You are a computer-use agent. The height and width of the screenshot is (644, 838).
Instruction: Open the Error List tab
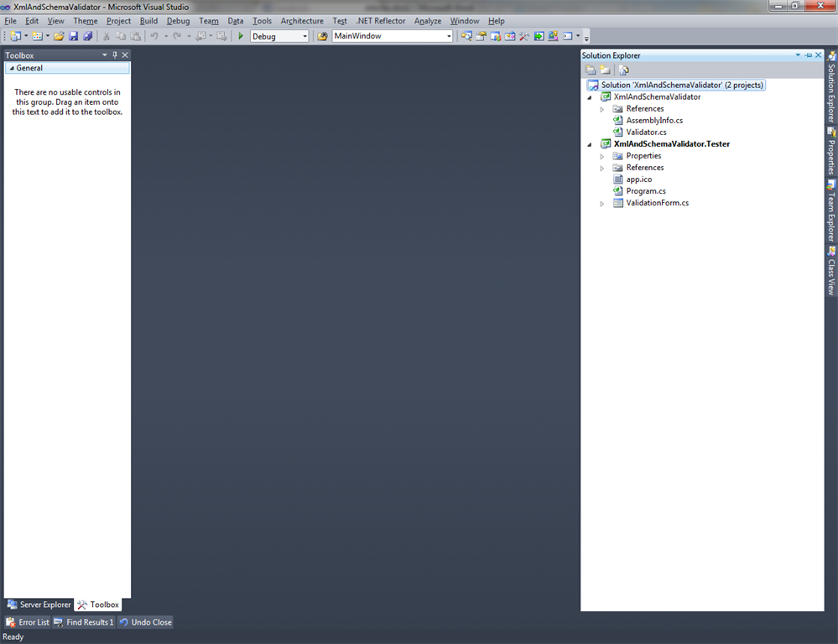28,622
